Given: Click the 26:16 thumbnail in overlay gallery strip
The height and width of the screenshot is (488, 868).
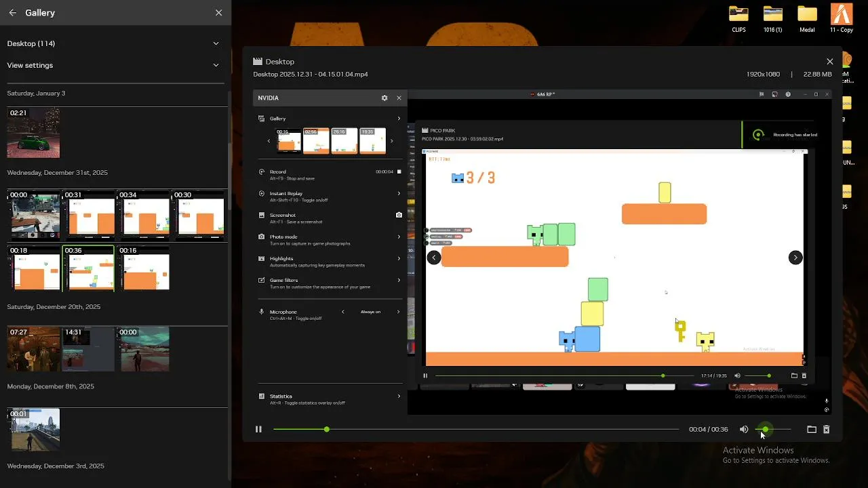Looking at the screenshot, I should (x=344, y=141).
